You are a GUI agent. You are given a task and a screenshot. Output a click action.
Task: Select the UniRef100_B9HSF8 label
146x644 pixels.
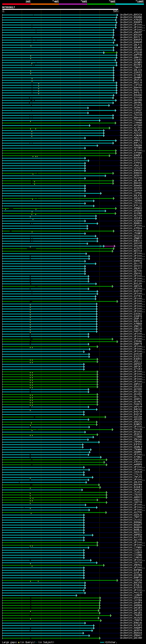(131, 40)
